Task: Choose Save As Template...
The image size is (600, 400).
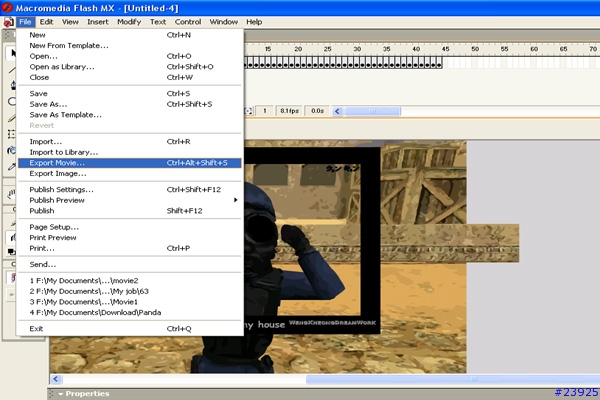Action: click(x=130, y=115)
